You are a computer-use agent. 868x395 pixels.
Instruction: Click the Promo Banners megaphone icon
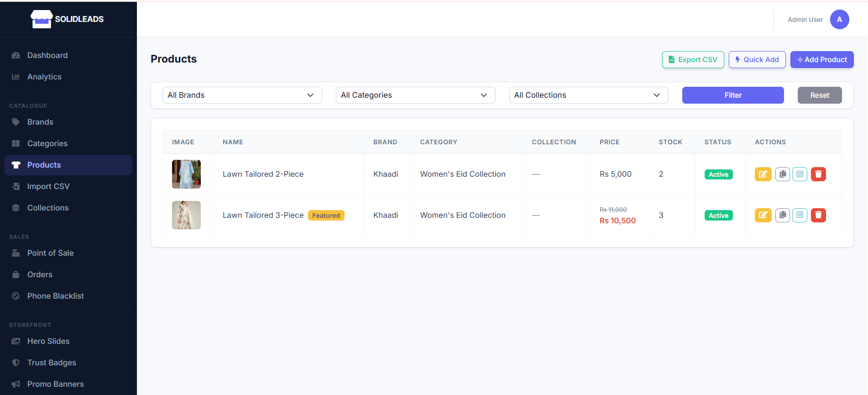(x=16, y=384)
